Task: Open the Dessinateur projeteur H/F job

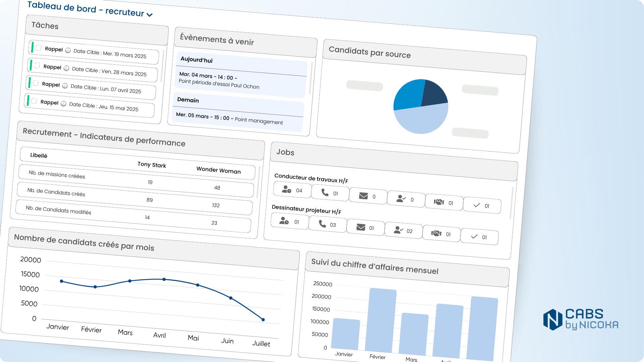Action: click(307, 209)
